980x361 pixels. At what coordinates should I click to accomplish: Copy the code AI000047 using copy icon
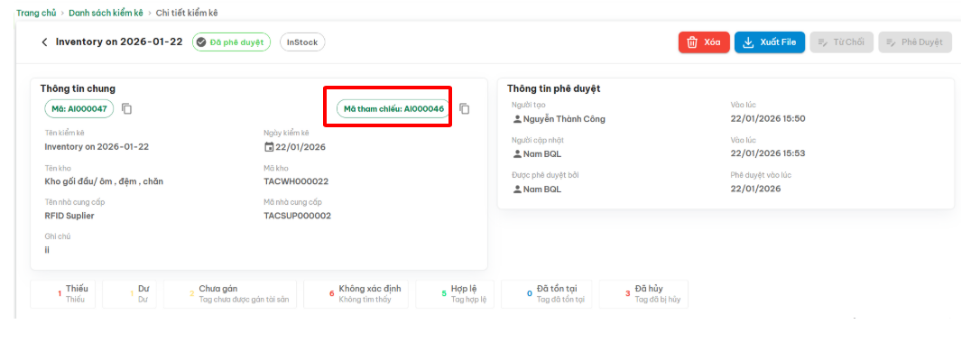coord(127,109)
